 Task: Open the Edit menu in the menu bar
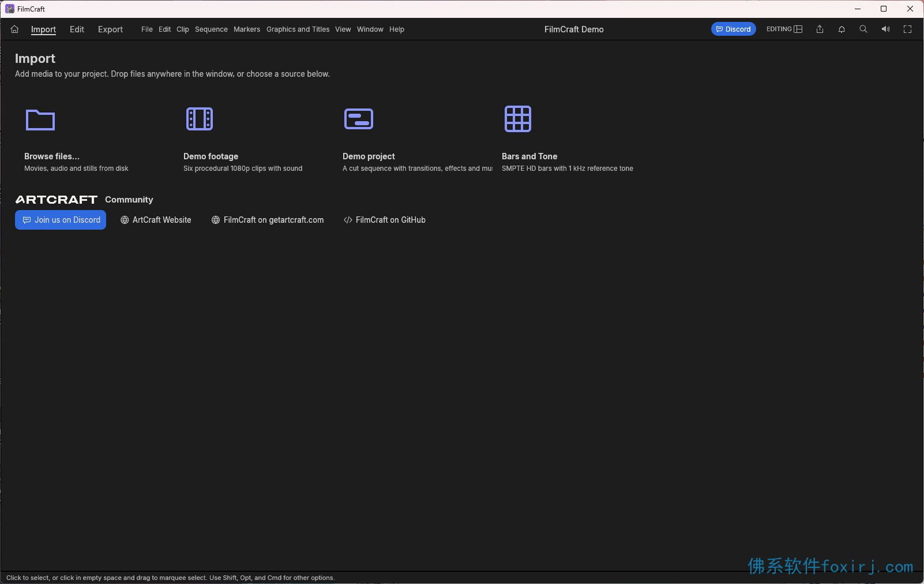(x=165, y=29)
